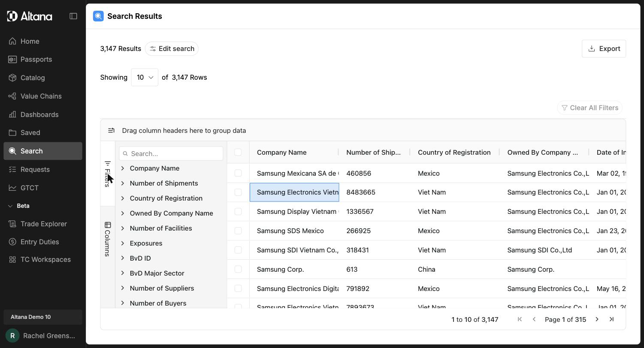
Task: Click the Trade Explorer icon
Action: click(12, 224)
